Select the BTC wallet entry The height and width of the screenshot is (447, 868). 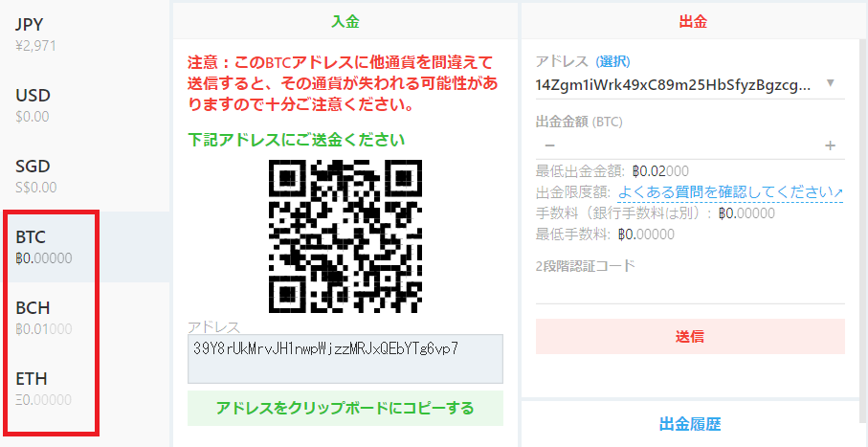pos(85,247)
